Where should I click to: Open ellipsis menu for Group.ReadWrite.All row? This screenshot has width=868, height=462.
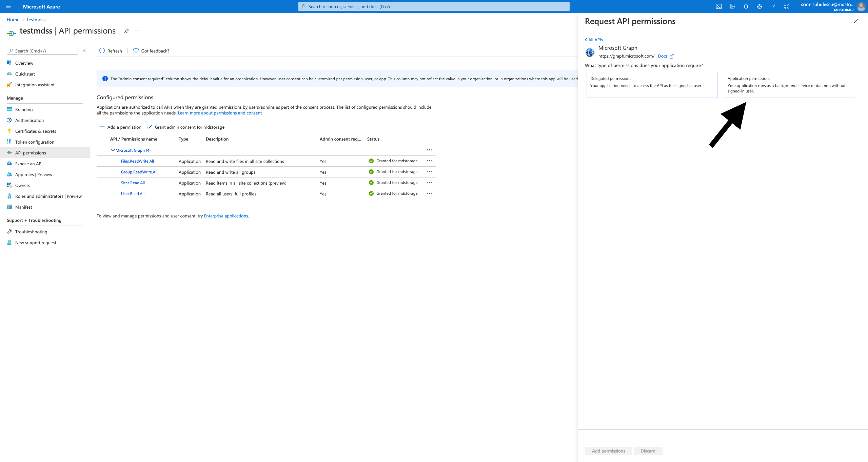coord(430,172)
